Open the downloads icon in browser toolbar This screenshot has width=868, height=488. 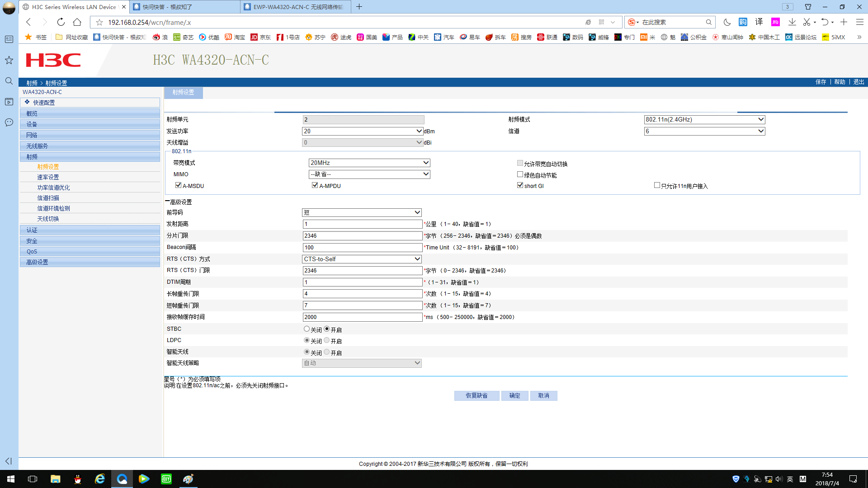[792, 22]
